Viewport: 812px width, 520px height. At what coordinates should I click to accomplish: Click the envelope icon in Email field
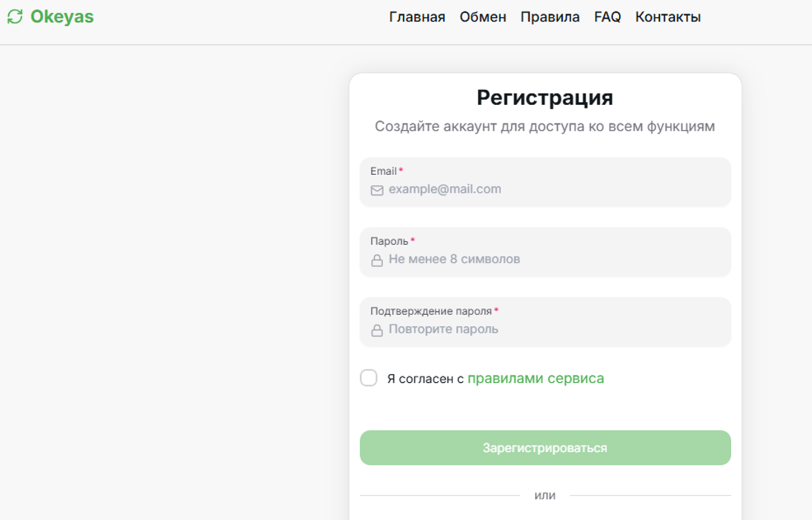coord(377,190)
